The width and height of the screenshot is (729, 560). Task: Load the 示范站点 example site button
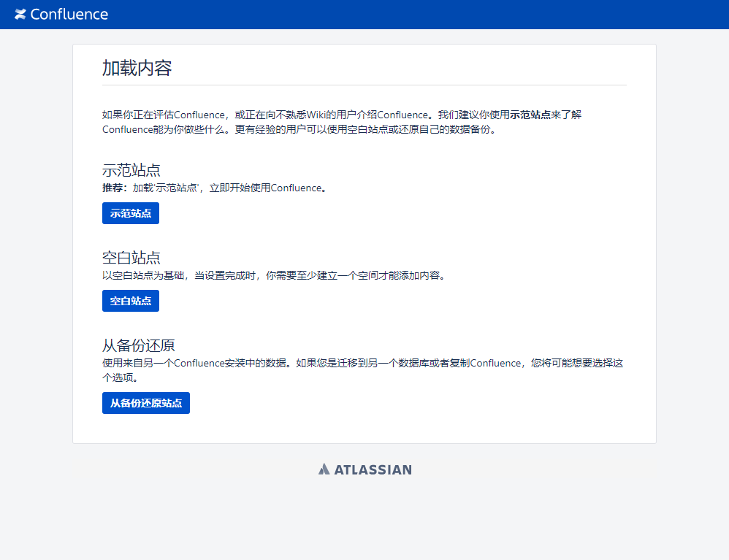click(131, 213)
